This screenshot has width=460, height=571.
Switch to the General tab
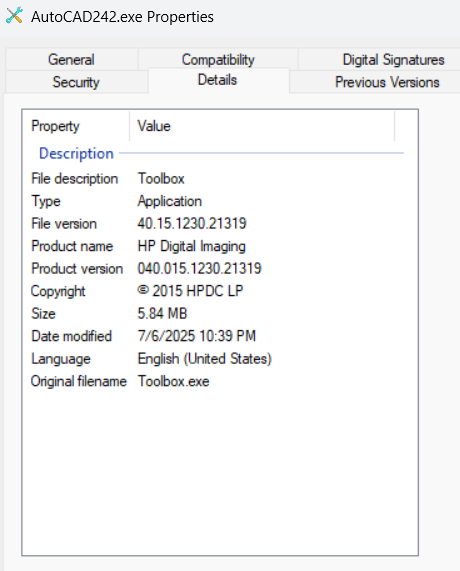[x=71, y=59]
